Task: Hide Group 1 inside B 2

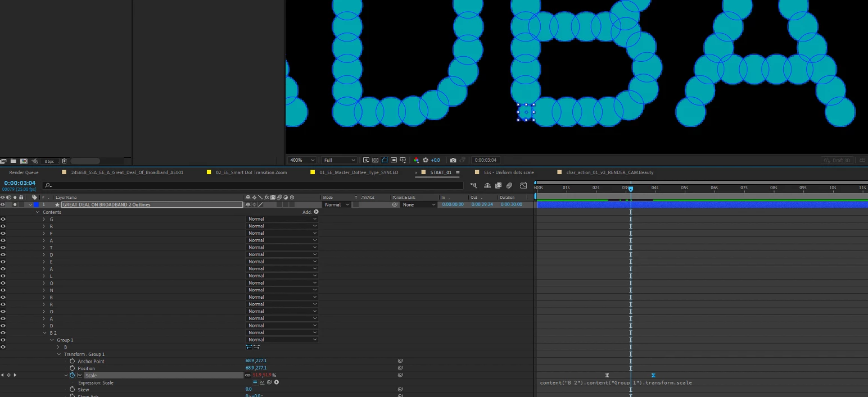Action: click(3, 340)
